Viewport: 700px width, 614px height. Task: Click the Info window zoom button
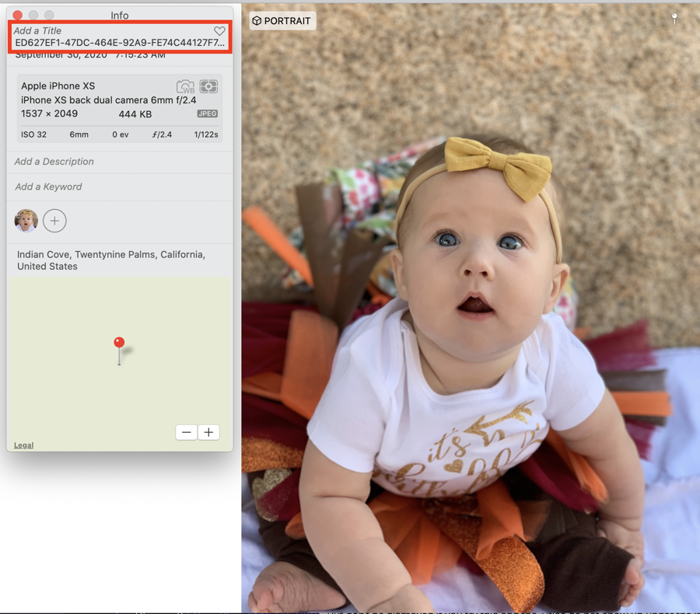point(50,16)
